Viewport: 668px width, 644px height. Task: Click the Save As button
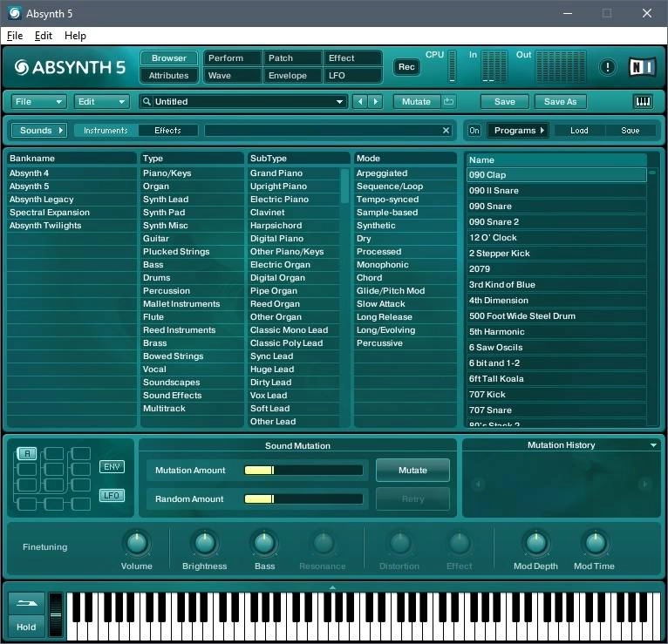point(560,101)
